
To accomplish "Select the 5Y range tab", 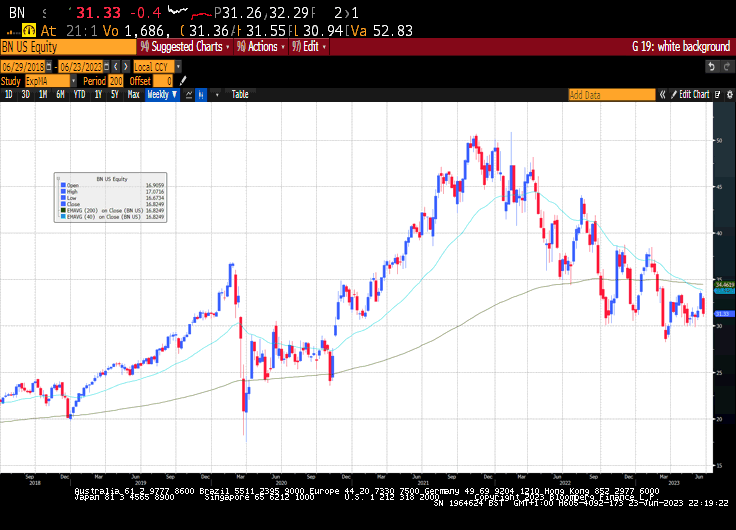I will pos(115,94).
